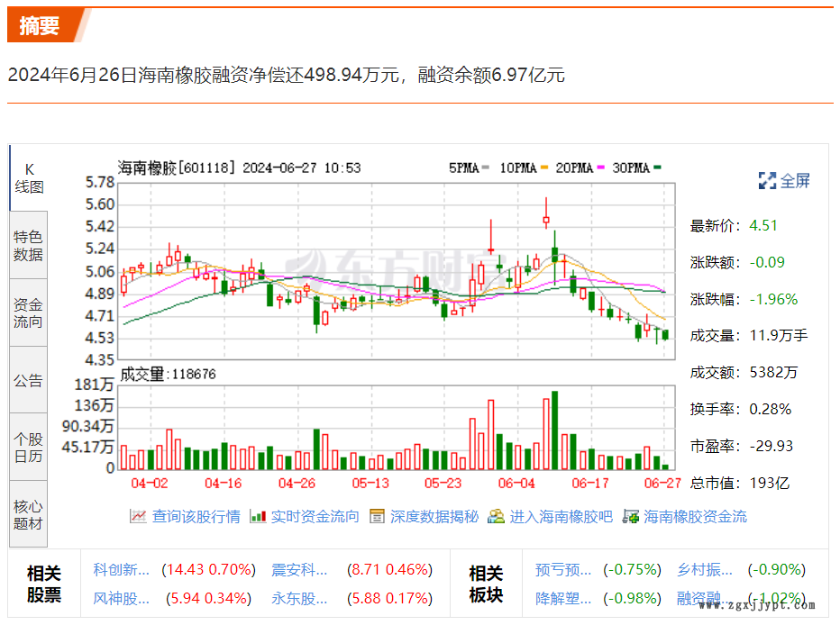840x625 pixels.
Task: Click the change percent value -1.96%
Action: click(773, 299)
